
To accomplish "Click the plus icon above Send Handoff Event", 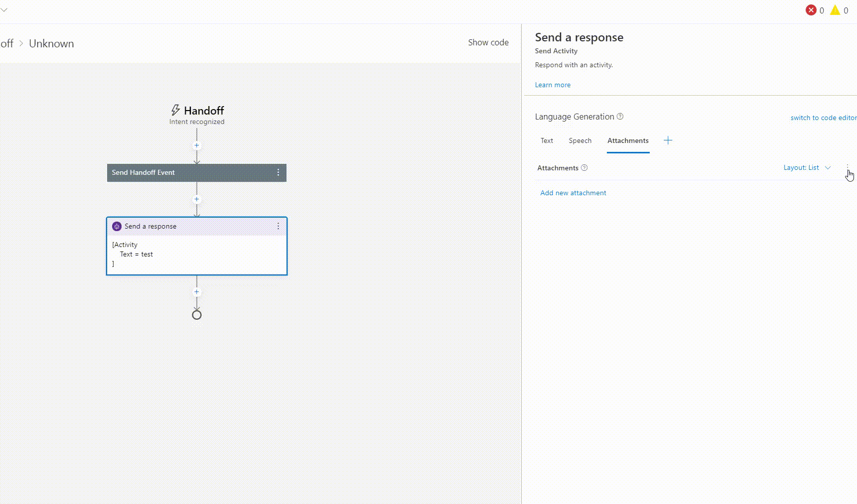I will tap(196, 145).
